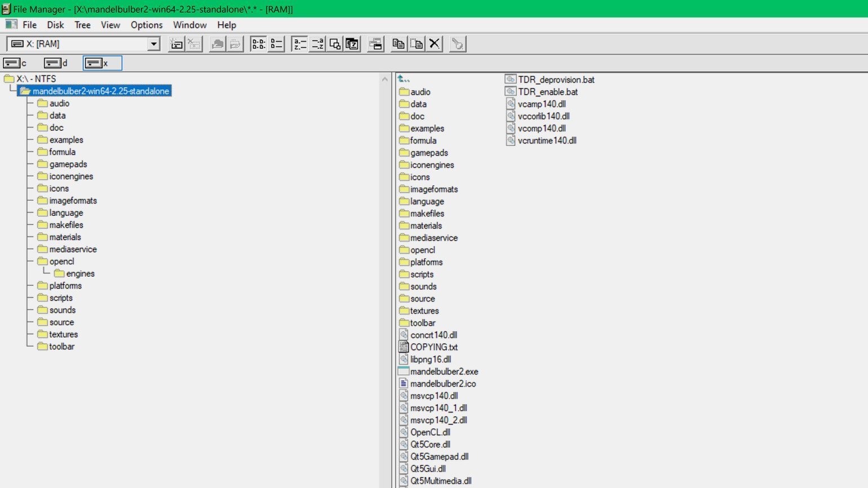Select the engines subfolder in the tree
The width and height of the screenshot is (868, 488).
[74, 274]
